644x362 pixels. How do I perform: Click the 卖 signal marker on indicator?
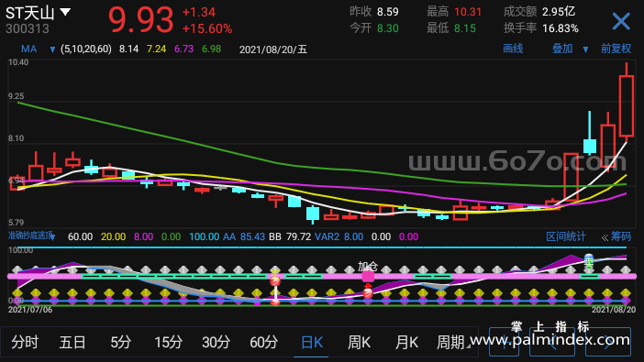(589, 261)
